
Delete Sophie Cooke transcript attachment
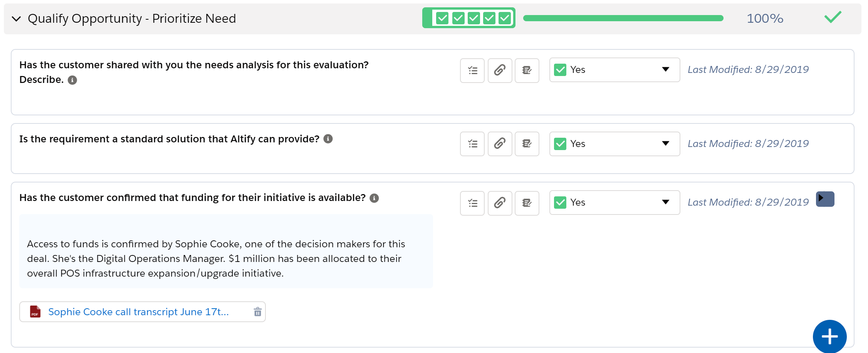pos(258,312)
